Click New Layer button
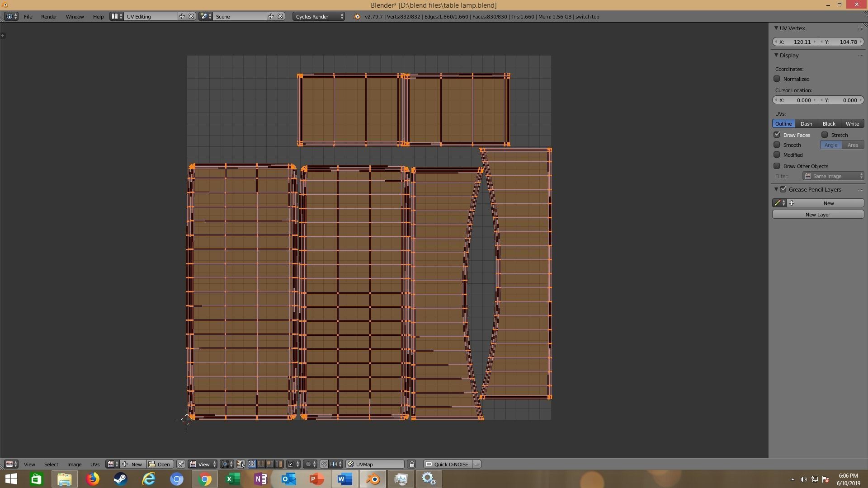This screenshot has height=488, width=868. point(817,214)
